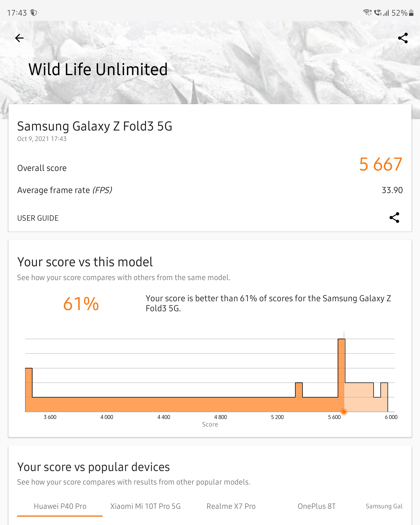Select the partially visible Samsung Gal tab
The image size is (420, 525).
384,506
